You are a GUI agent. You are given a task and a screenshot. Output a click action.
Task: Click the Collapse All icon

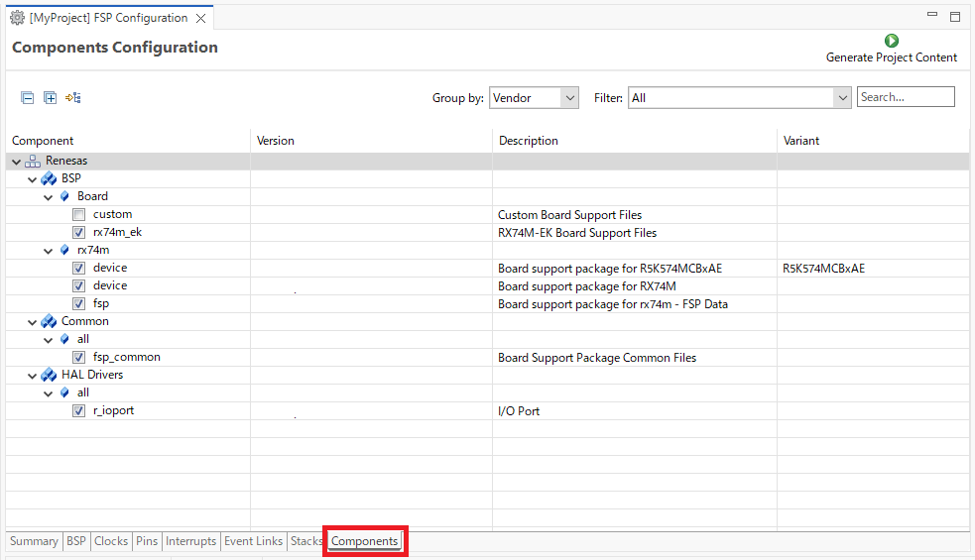(28, 97)
